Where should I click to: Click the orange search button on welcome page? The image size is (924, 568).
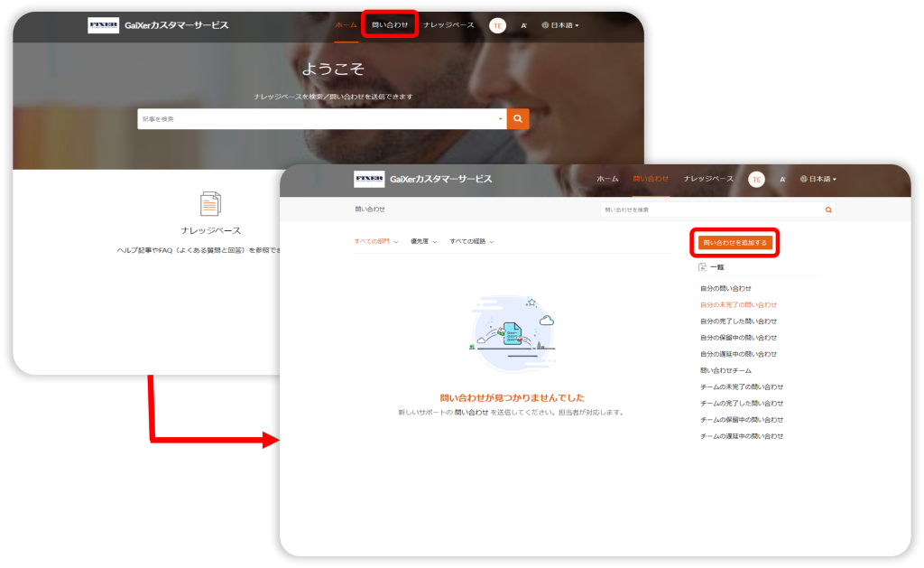point(517,118)
